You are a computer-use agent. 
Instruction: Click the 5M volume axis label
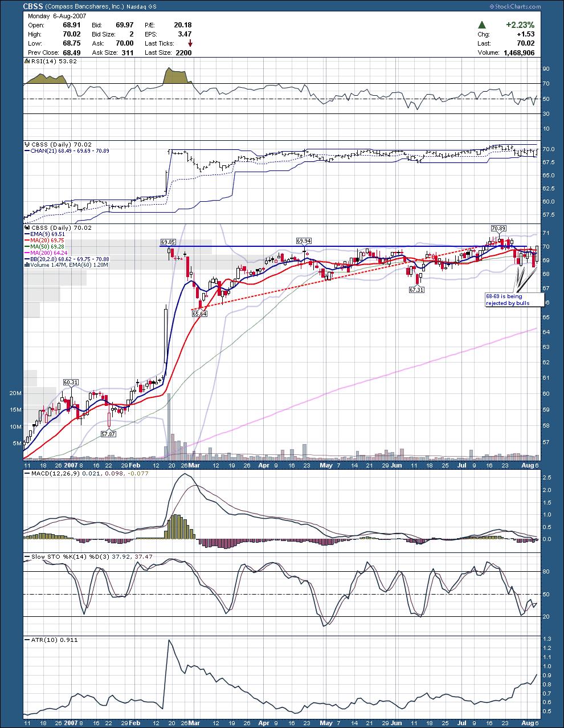(x=17, y=443)
